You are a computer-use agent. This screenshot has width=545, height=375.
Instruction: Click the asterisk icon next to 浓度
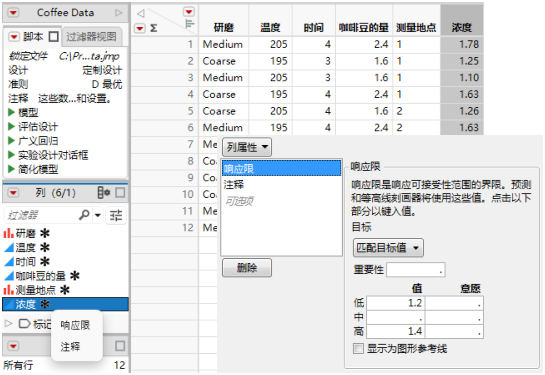[x=45, y=304]
